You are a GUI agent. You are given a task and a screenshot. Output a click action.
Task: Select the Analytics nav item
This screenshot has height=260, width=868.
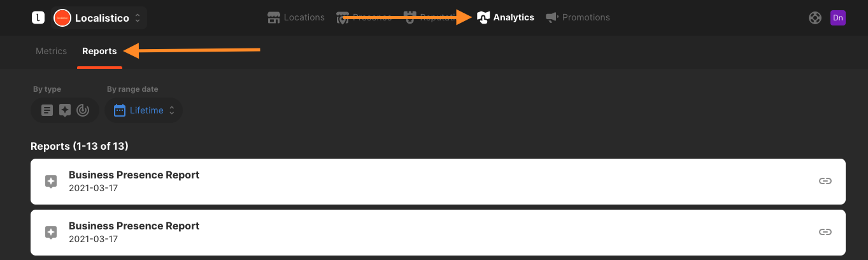[x=506, y=18]
